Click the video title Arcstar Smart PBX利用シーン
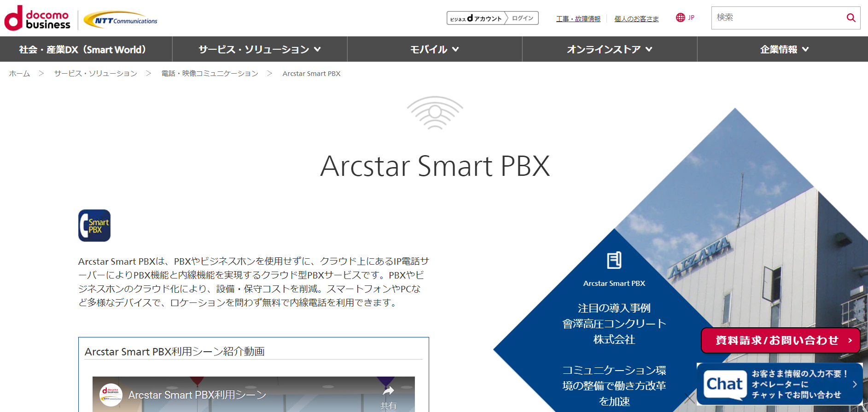This screenshot has height=412, width=868. pyautogui.click(x=197, y=395)
